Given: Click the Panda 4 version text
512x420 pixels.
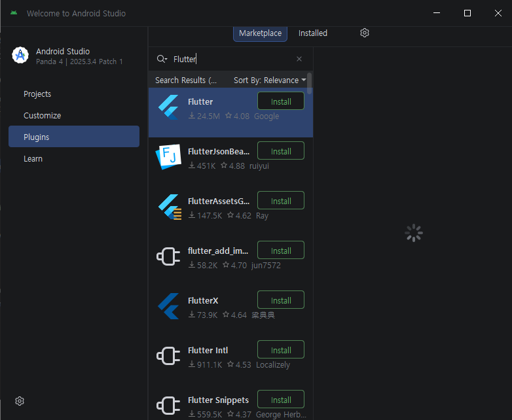Looking at the screenshot, I should (79, 61).
